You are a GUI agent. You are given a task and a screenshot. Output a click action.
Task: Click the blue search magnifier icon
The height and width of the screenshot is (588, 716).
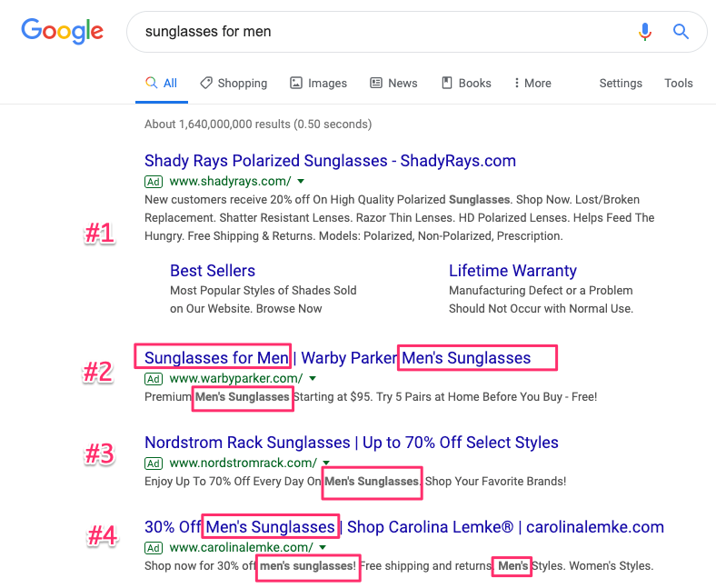click(681, 32)
